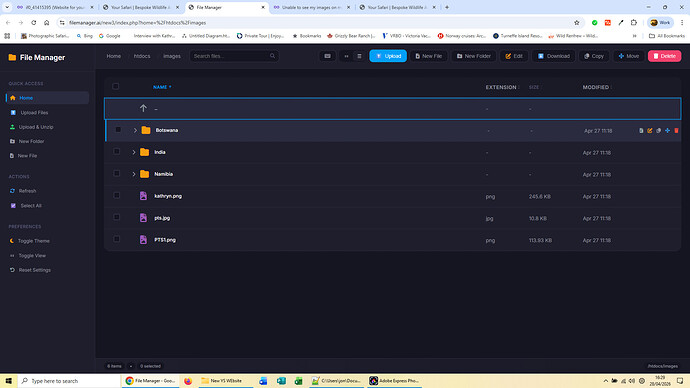This screenshot has height=388, width=690.
Task: Click the Botswana row copy icon
Action: (659, 131)
